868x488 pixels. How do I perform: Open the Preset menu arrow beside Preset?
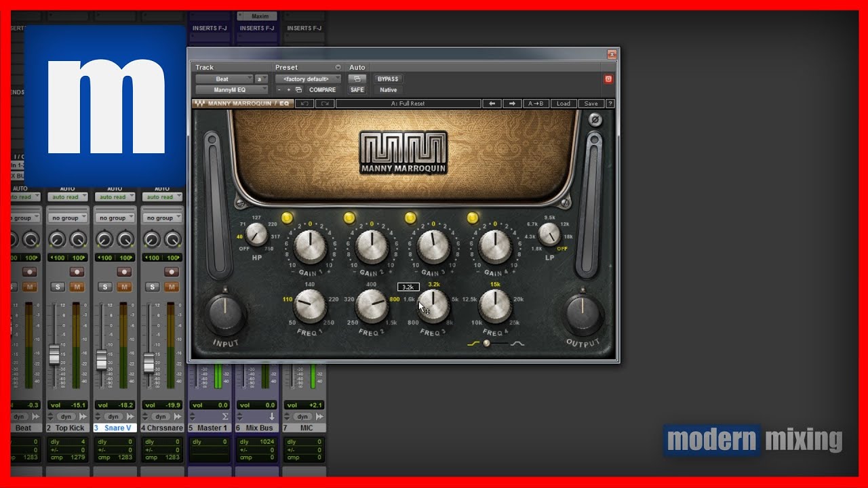(338, 68)
